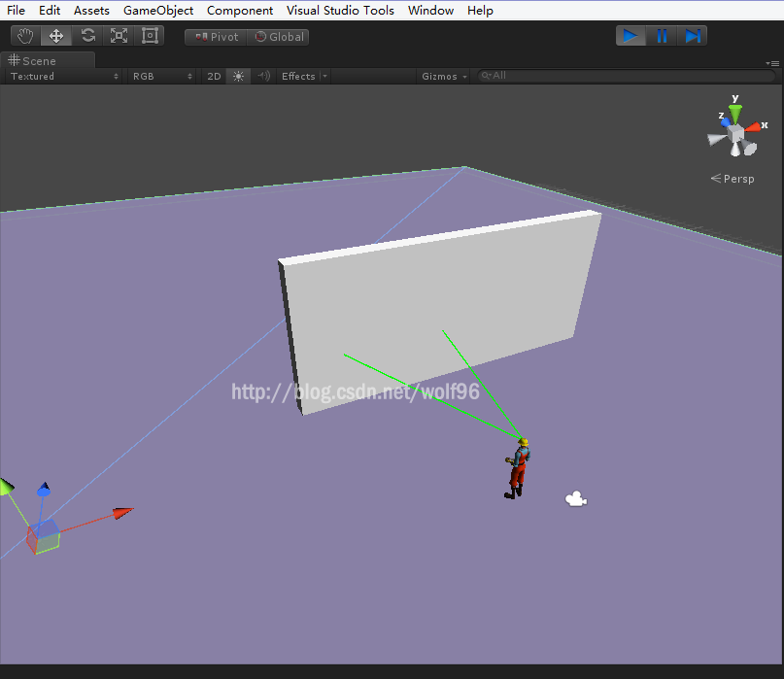Toggle scene audio speaker icon
This screenshot has height=679, width=784.
(263, 76)
